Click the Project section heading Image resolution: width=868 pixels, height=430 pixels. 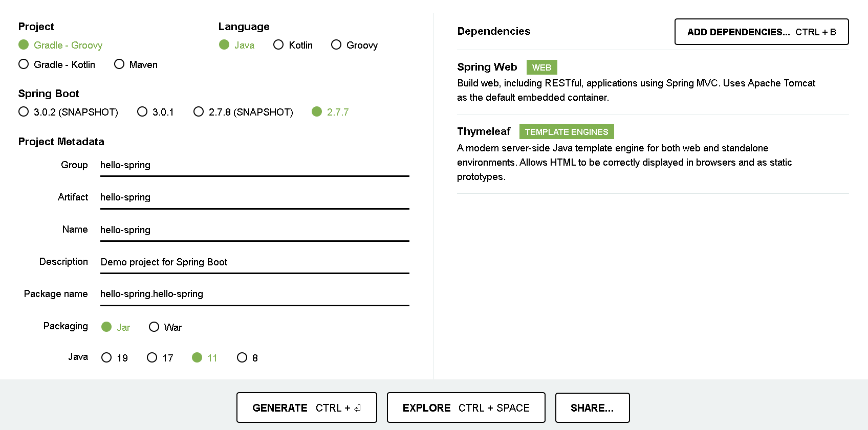click(36, 27)
